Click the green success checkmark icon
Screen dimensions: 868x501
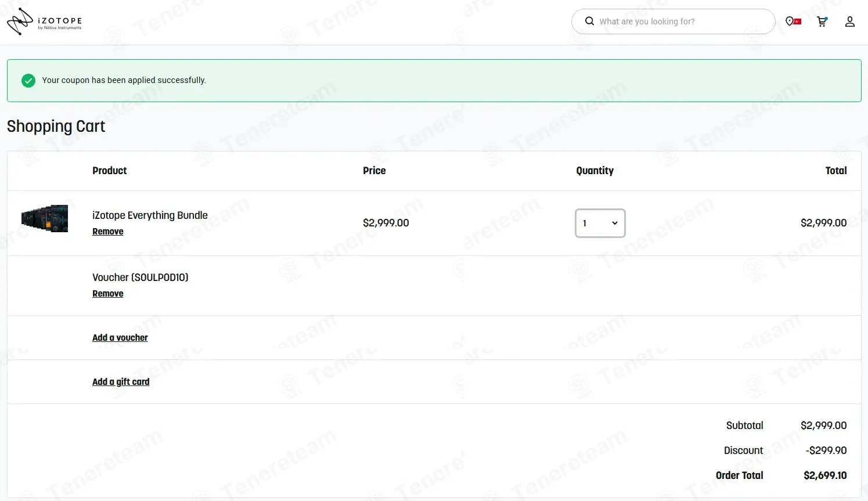(x=28, y=81)
